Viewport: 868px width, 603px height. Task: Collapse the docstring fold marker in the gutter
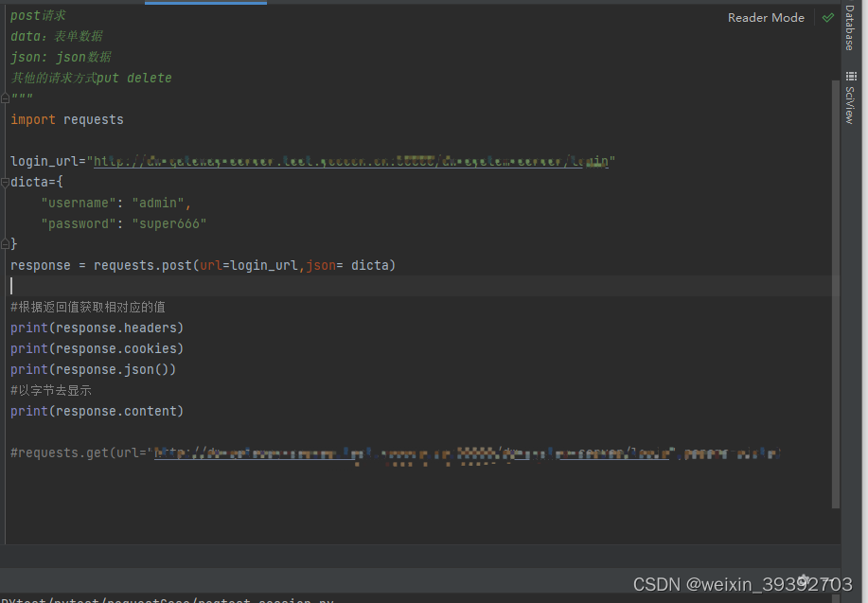pos(4,98)
